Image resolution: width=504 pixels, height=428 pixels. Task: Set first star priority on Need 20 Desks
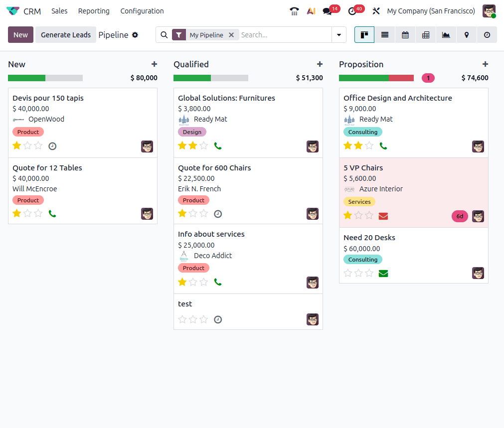coord(348,273)
